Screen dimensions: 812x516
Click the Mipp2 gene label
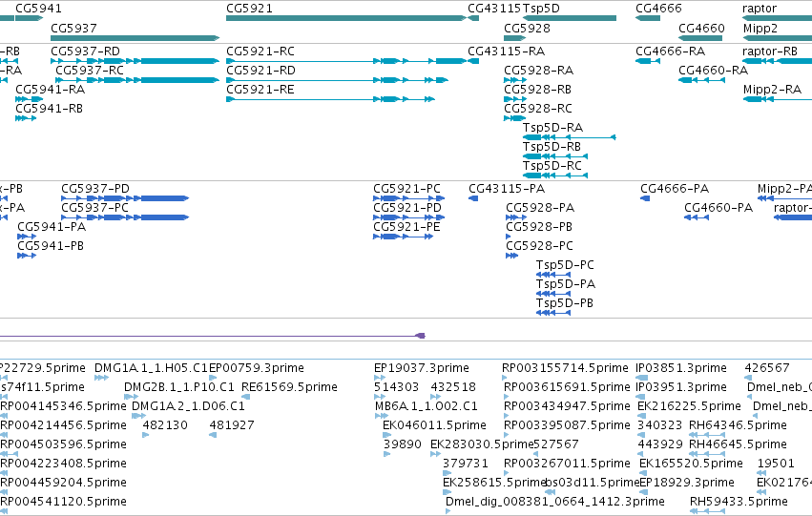[760, 28]
